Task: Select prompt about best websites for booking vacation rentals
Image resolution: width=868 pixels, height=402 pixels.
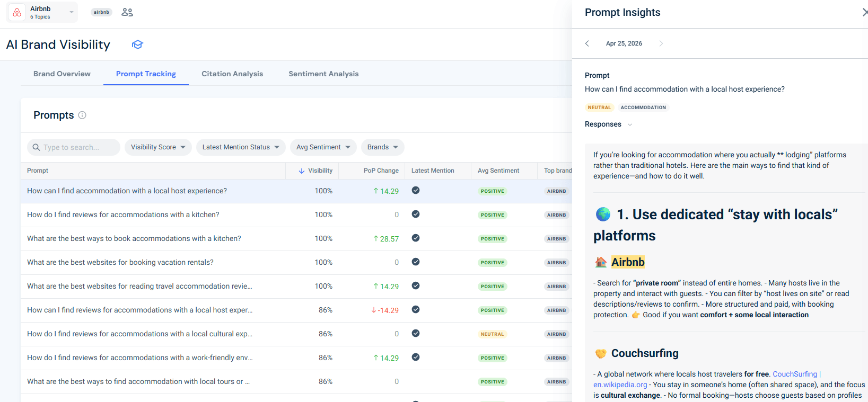Action: 120,262
